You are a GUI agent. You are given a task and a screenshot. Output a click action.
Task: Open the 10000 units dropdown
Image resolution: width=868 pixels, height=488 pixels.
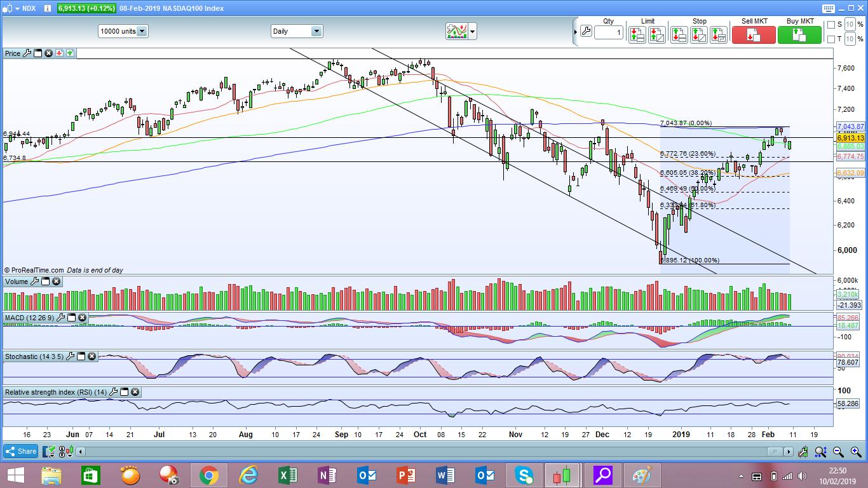coord(123,31)
